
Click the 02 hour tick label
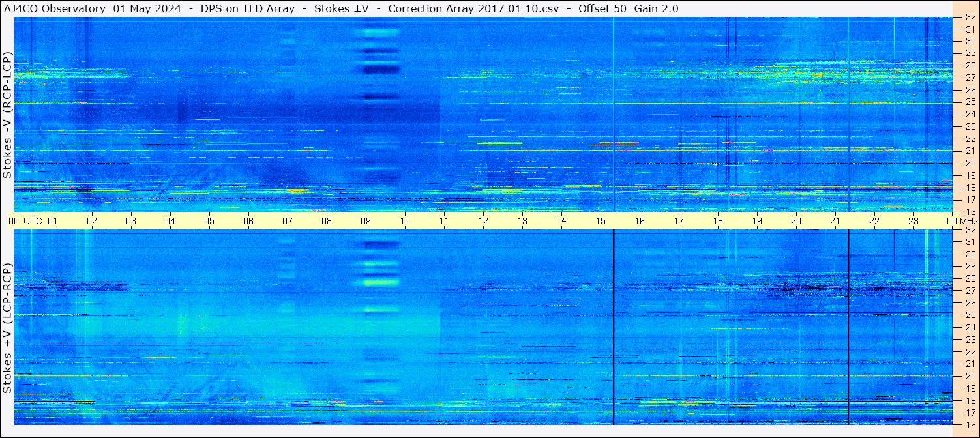click(x=92, y=221)
